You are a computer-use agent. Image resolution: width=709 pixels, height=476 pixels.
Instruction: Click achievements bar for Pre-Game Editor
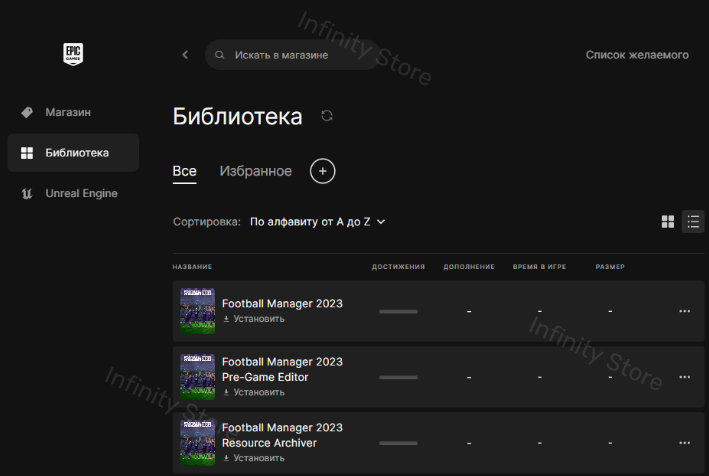pos(398,377)
